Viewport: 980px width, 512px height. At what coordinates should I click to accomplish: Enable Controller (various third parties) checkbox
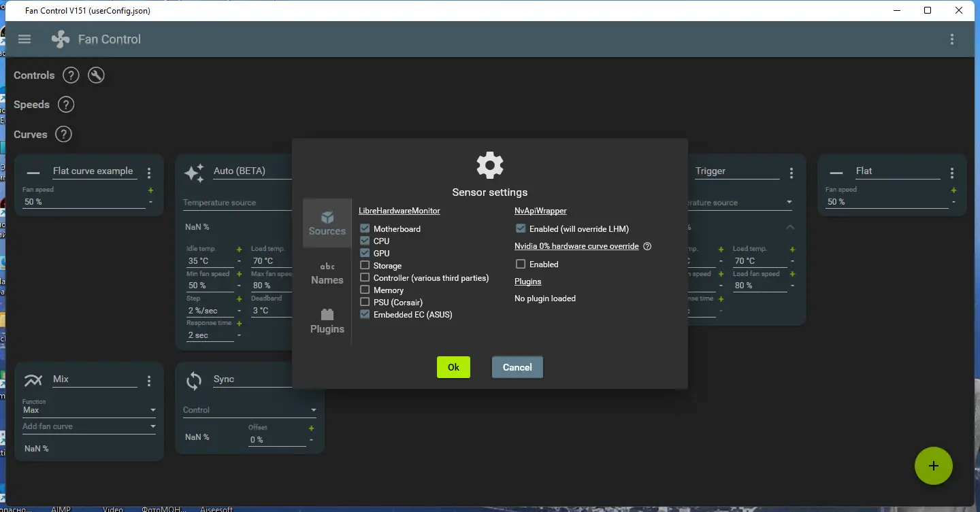pos(365,278)
